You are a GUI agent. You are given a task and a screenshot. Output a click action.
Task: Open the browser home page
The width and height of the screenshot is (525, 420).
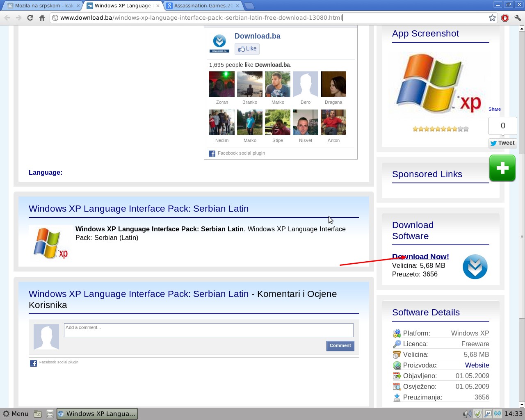42,18
